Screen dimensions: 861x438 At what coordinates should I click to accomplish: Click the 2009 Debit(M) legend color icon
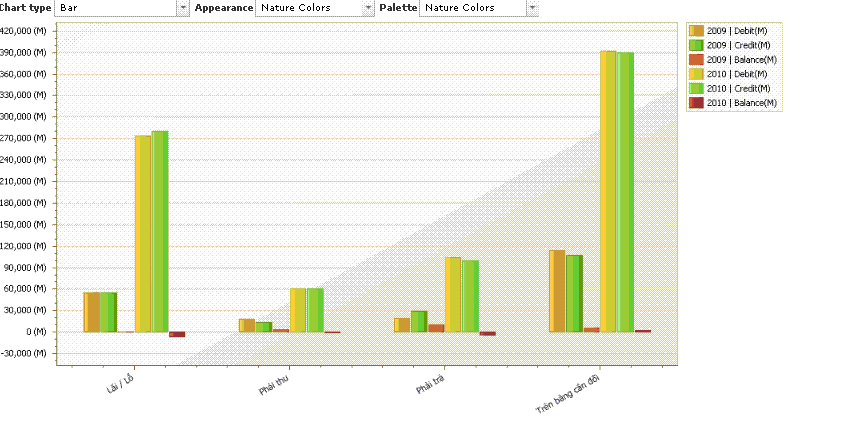(697, 31)
